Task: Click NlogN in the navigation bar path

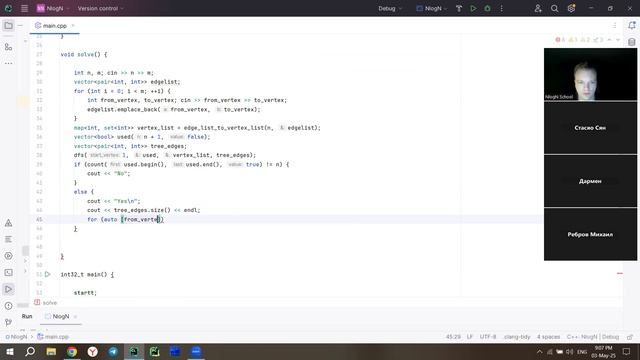Action: click(x=16, y=337)
